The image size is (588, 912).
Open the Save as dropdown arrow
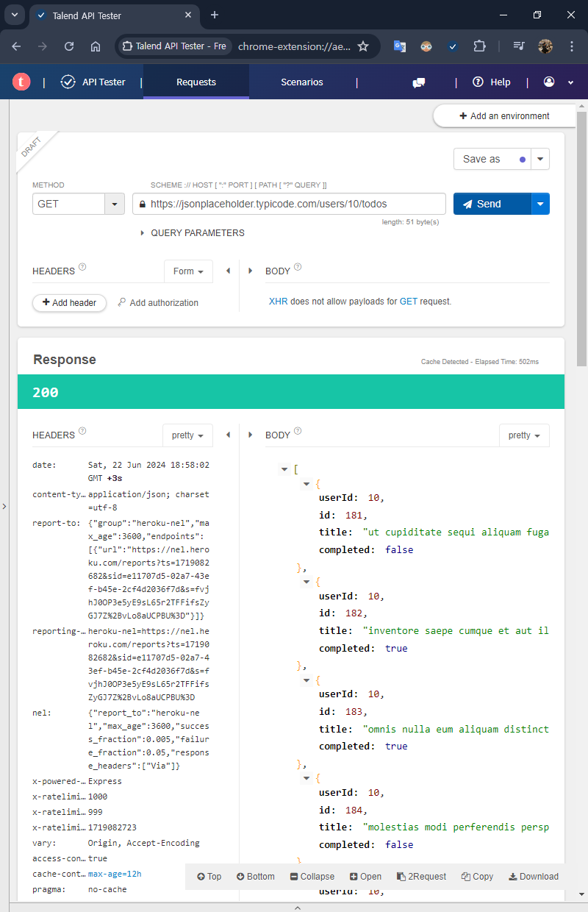pos(540,159)
